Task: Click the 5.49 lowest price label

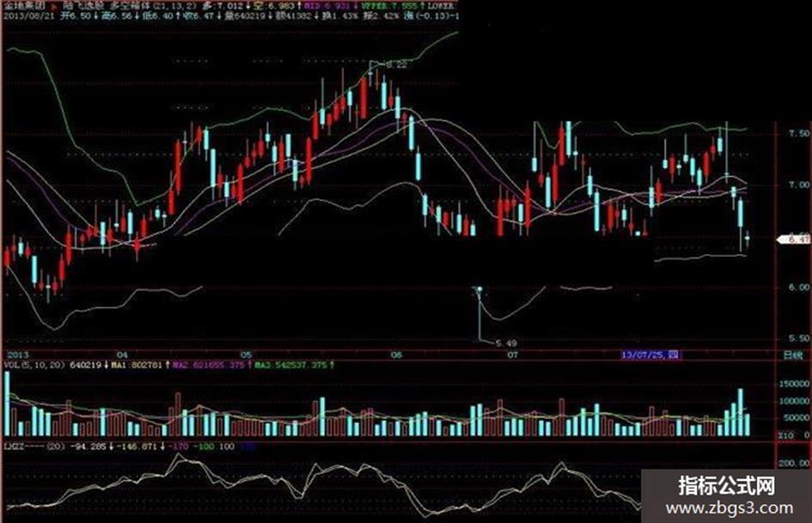Action: 505,344
